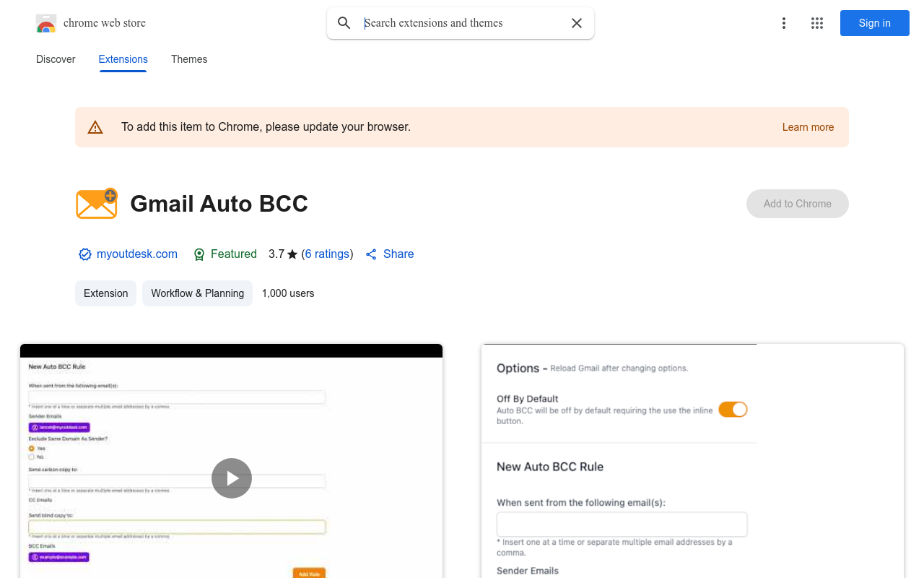
Task: Click the 'When sent from' email field in screenshot
Action: tap(622, 525)
